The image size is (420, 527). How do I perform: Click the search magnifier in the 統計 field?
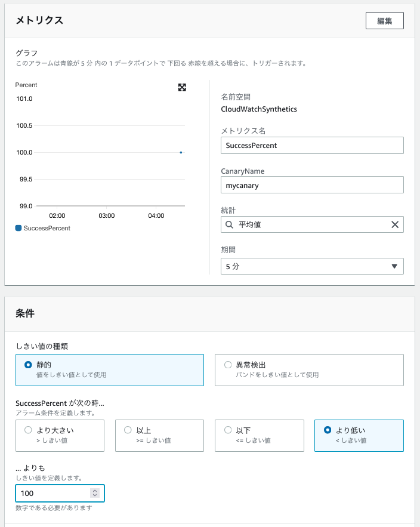tap(230, 224)
